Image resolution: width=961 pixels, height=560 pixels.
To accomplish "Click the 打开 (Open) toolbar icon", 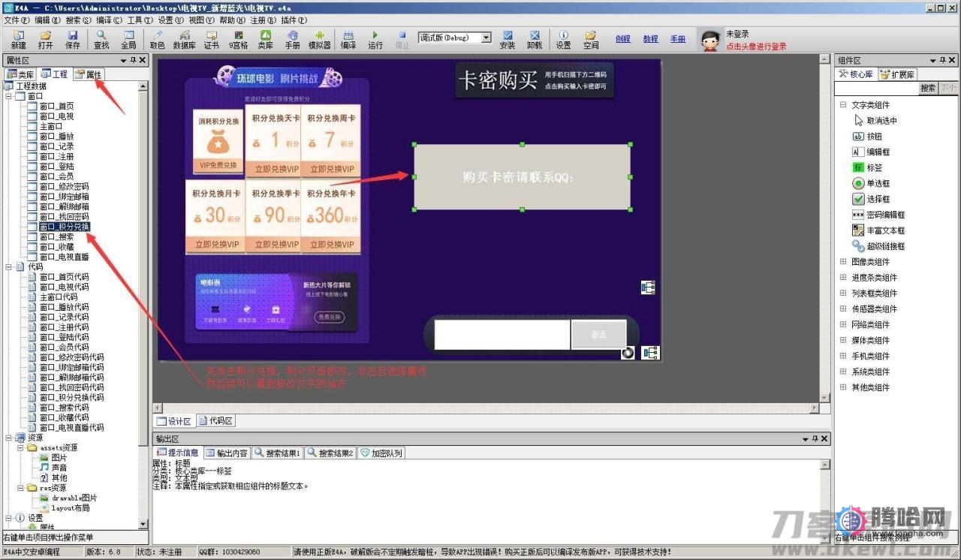I will click(46, 40).
